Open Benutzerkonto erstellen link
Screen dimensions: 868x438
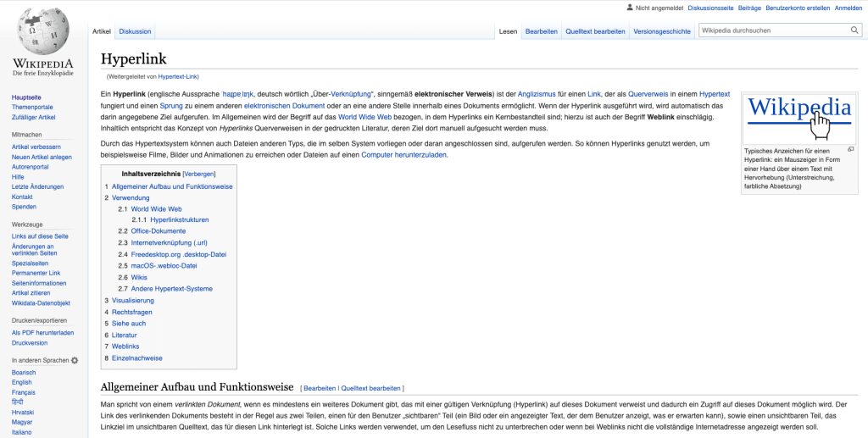pyautogui.click(x=798, y=8)
